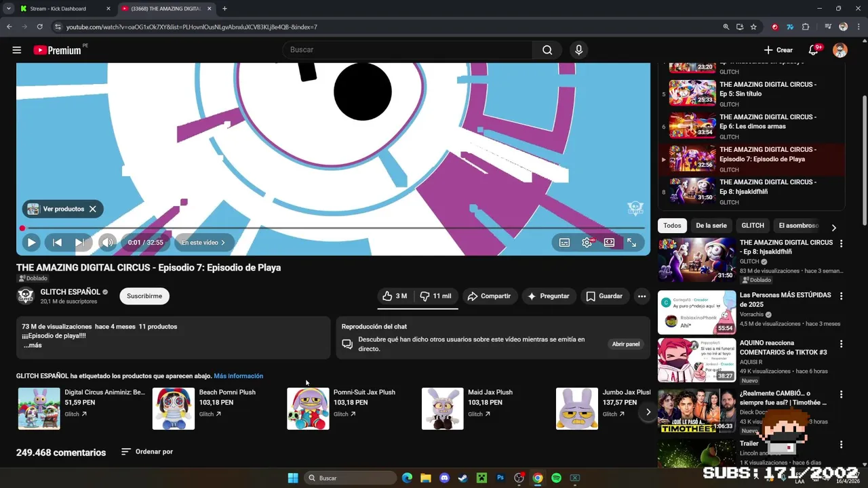Open Photoshop from the taskbar
Screen dimensions: 868x488
(500, 478)
